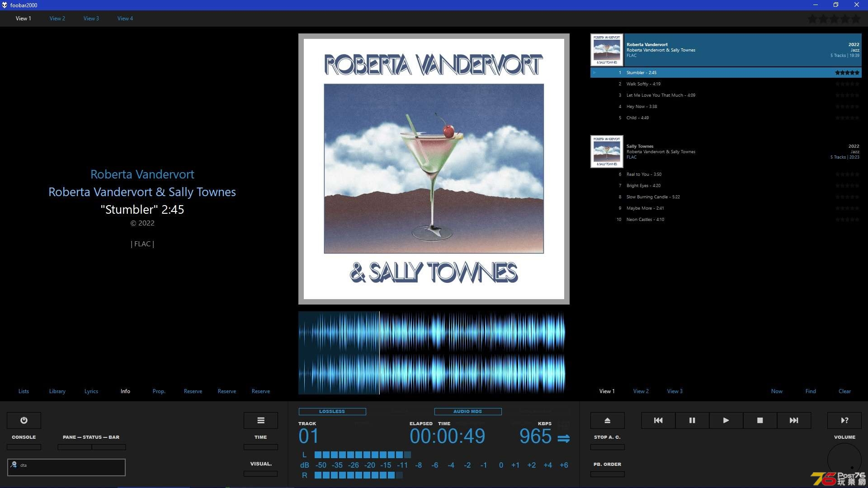The image size is (868, 488).
Task: Click the 965 kbps bitrate display
Action: point(535,436)
